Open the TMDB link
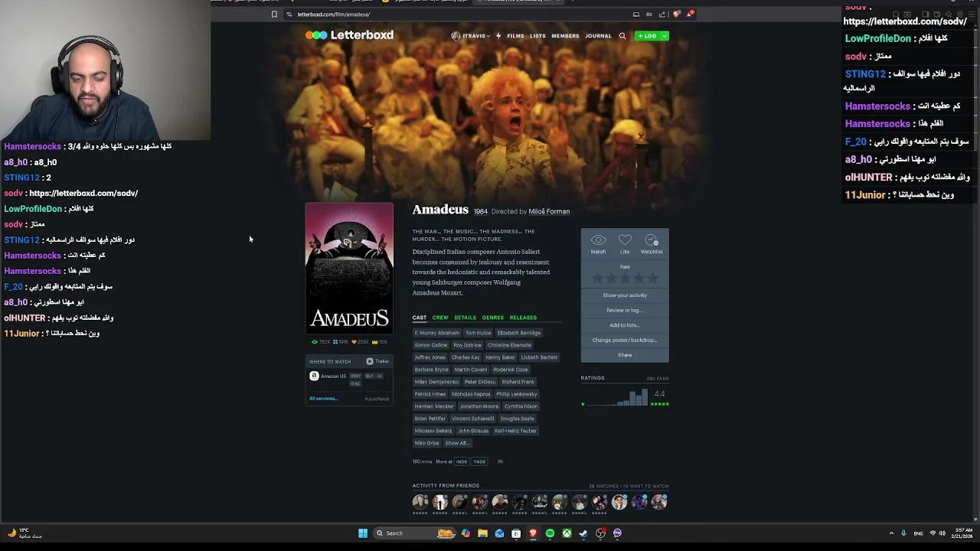The image size is (980, 551). pos(479,461)
